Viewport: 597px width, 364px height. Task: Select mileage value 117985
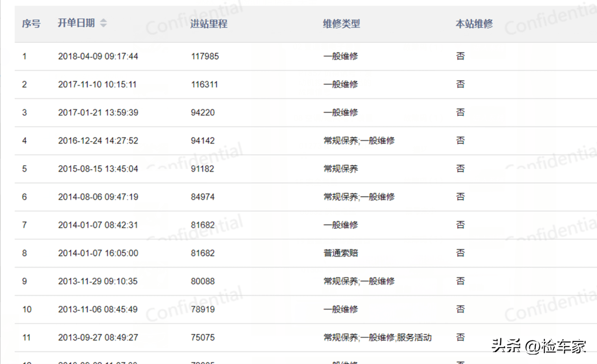coord(205,56)
